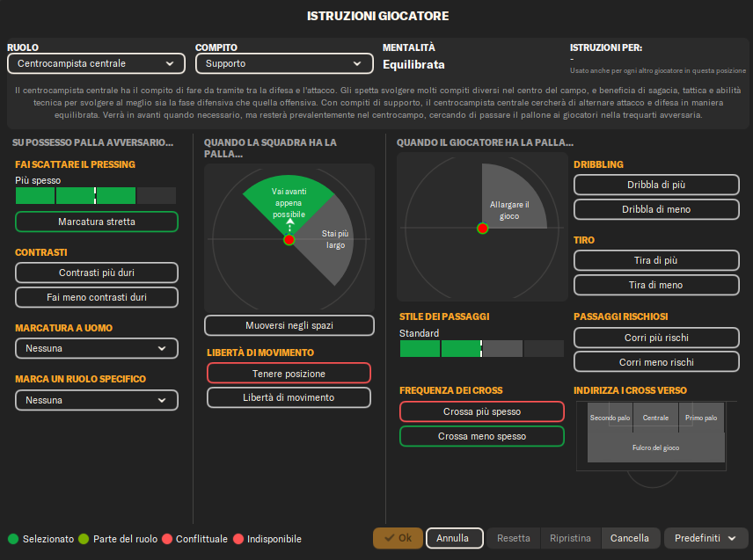This screenshot has width=753, height=560.
Task: Open 'Marca un ruolo specifico' dropdown
Action: [96, 400]
